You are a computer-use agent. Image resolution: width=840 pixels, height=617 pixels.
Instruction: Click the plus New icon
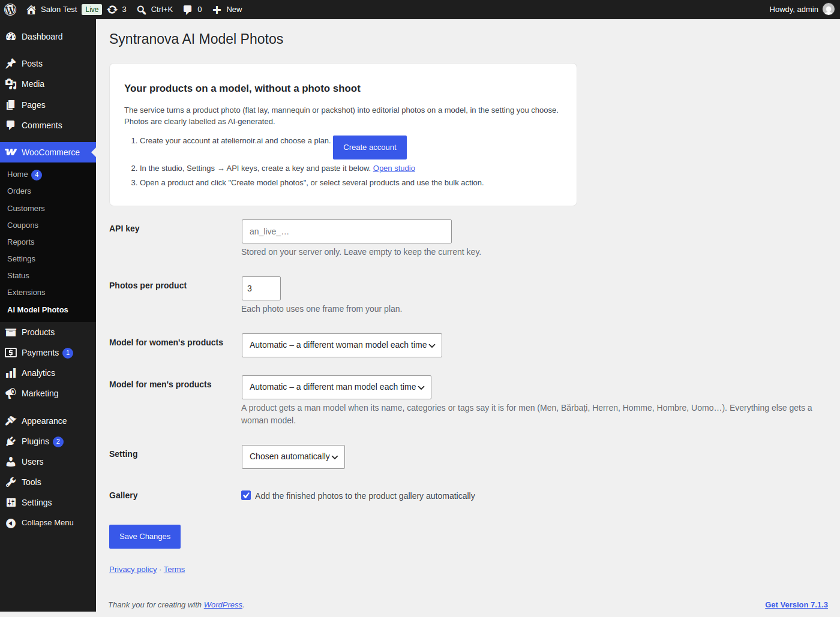(217, 10)
